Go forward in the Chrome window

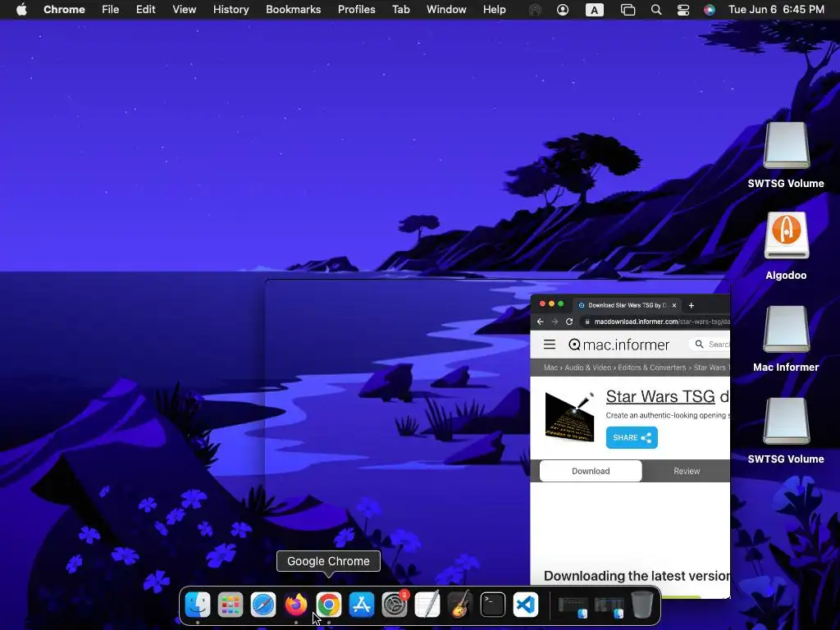click(555, 322)
